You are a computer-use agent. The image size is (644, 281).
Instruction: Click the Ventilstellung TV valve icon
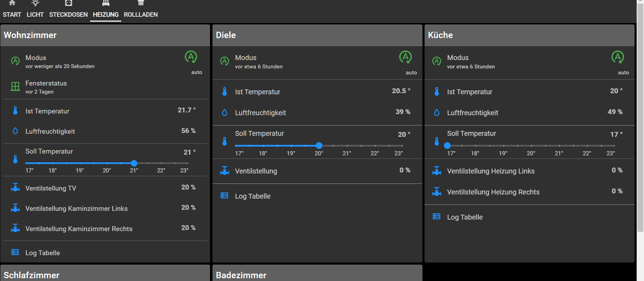tap(15, 187)
